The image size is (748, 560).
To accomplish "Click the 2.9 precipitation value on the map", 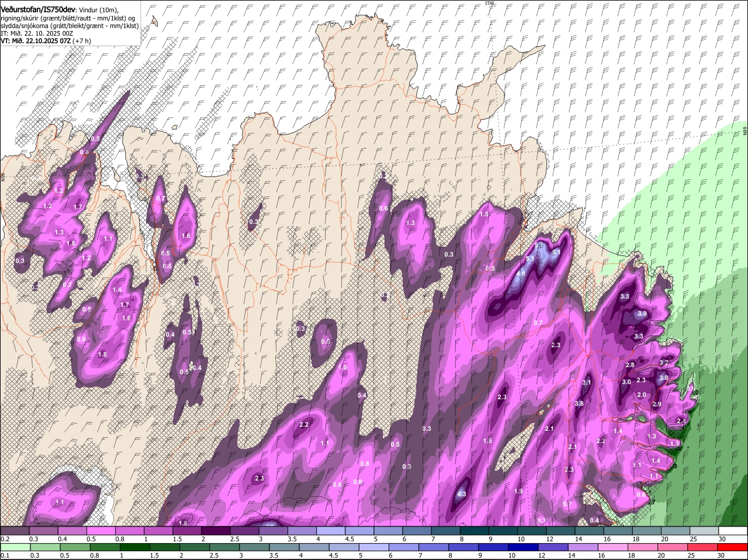I will [x=657, y=405].
